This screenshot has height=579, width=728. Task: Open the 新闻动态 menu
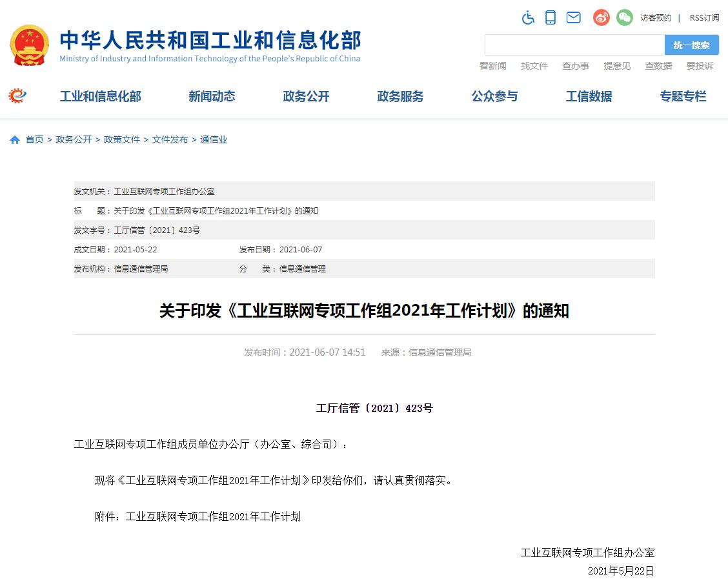coord(212,97)
